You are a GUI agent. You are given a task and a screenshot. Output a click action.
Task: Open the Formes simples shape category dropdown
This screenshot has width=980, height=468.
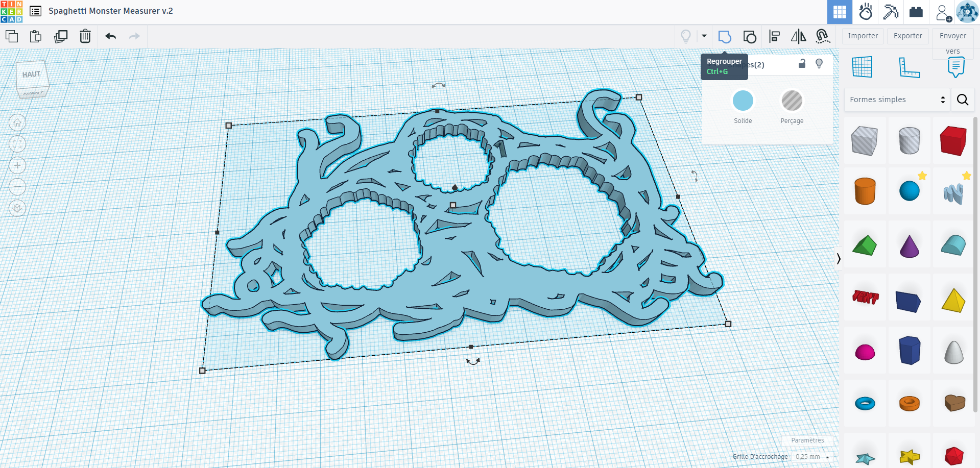(x=897, y=100)
